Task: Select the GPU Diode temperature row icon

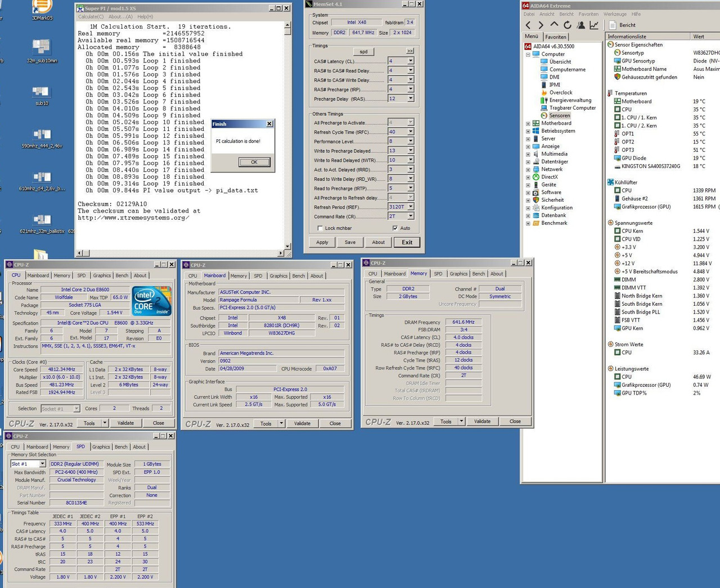Action: point(617,159)
